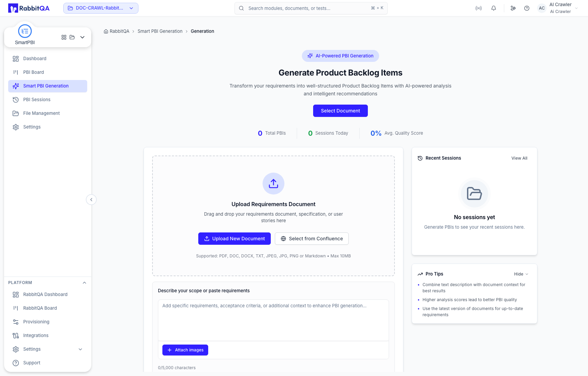Focus the global search field
Viewport: 588px width, 376px height.
coord(311,8)
